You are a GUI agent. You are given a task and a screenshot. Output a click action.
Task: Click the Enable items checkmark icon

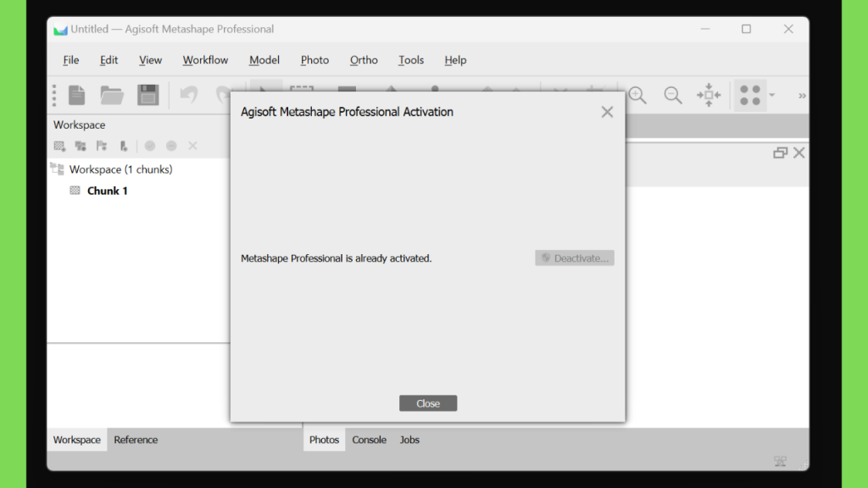(149, 146)
